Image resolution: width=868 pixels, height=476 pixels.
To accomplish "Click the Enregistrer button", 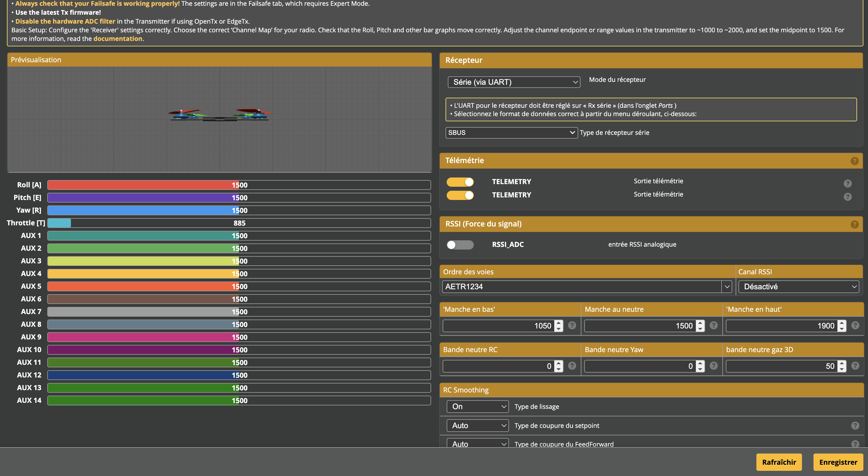I will pyautogui.click(x=838, y=462).
